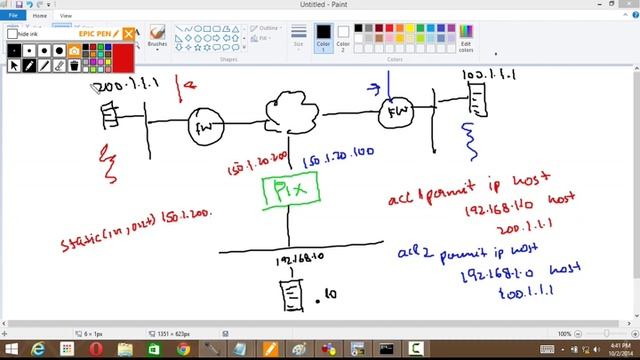Launch Opera browser from the taskbar
Viewport: 640px width, 360px height.
click(x=96, y=349)
